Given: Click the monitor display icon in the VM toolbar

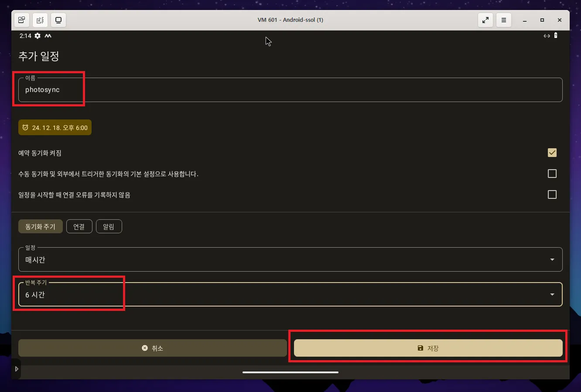Looking at the screenshot, I should (x=58, y=20).
